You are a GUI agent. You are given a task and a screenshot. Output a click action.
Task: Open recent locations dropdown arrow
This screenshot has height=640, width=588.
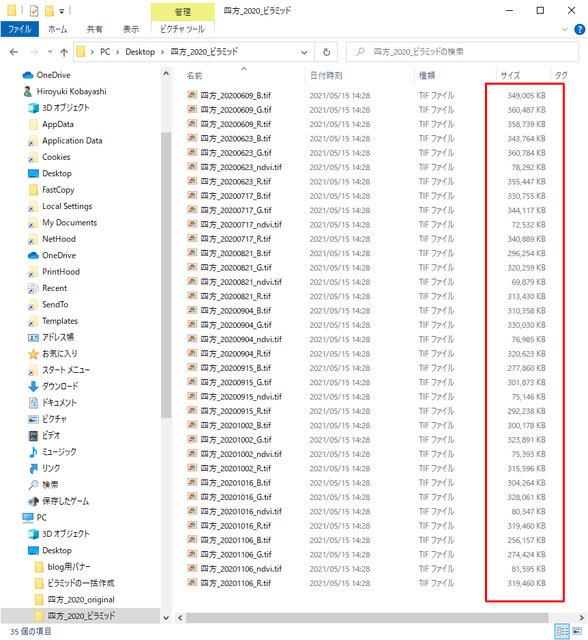click(x=50, y=52)
